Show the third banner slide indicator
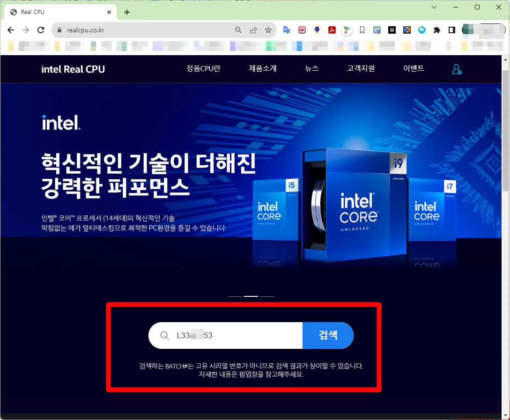Viewport: 510px width, 420px height. click(x=267, y=296)
